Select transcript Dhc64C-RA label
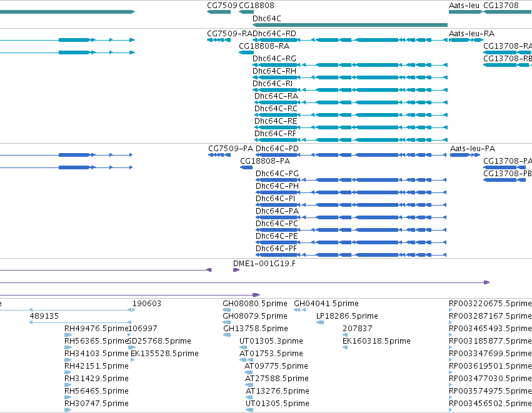The height and width of the screenshot is (413, 532). [276, 96]
